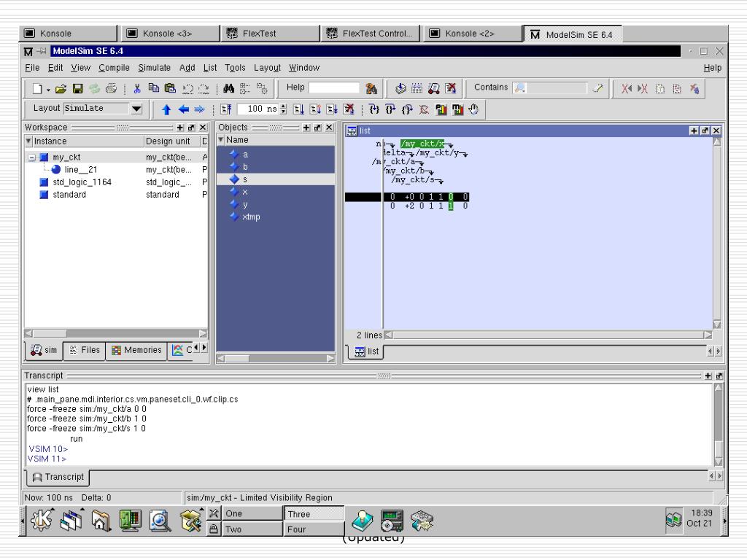Screen dimensions: 747x560
Task: Click the Compile toolbar icon
Action: (x=400, y=88)
